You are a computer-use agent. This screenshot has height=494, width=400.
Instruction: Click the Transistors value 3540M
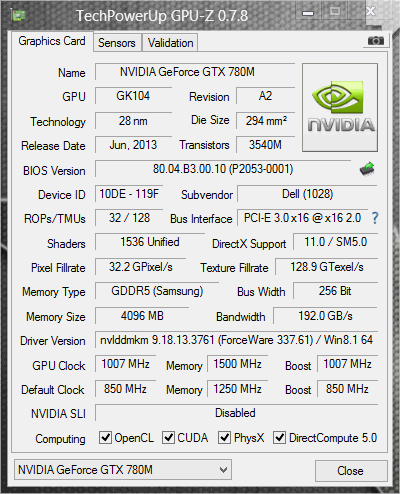[x=266, y=145]
